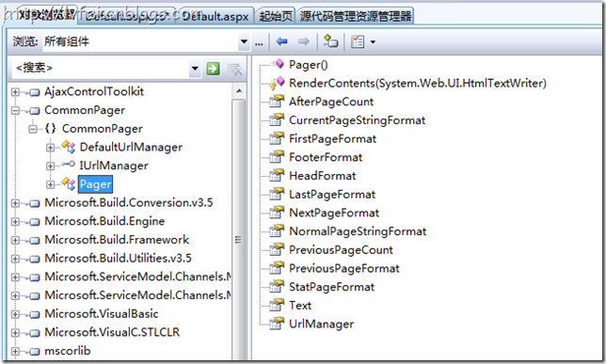Expand the IUrlManager interface node
Viewport: 606px width, 364px height.
50,166
